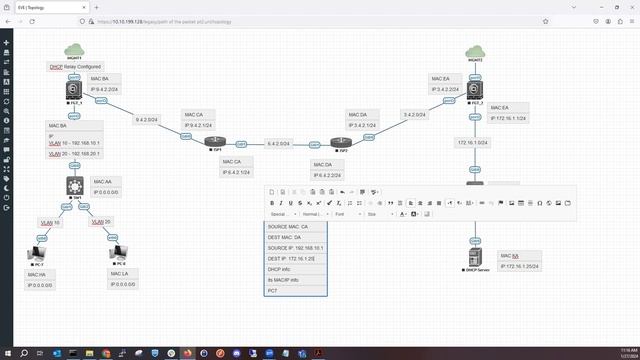Click 'SOURCE MAC: CA' table row
This screenshot has width=640, height=360.
point(296,227)
